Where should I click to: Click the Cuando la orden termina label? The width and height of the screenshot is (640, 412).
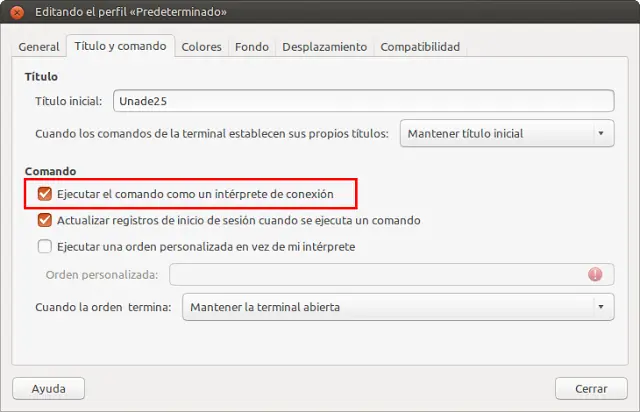103,307
